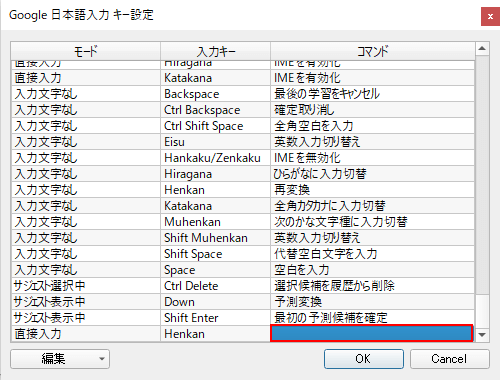The image size is (500, 380).
Task: Confirm settings with the OK button
Action: [x=364, y=359]
